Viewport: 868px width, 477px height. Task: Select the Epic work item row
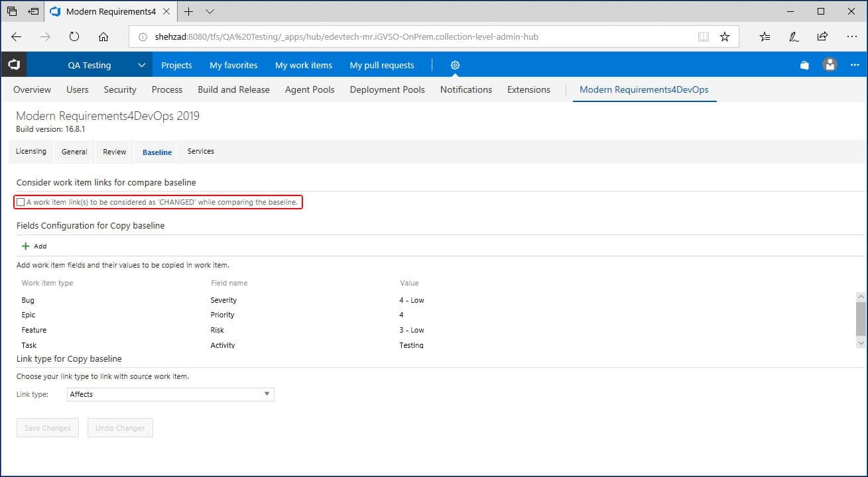pos(436,315)
